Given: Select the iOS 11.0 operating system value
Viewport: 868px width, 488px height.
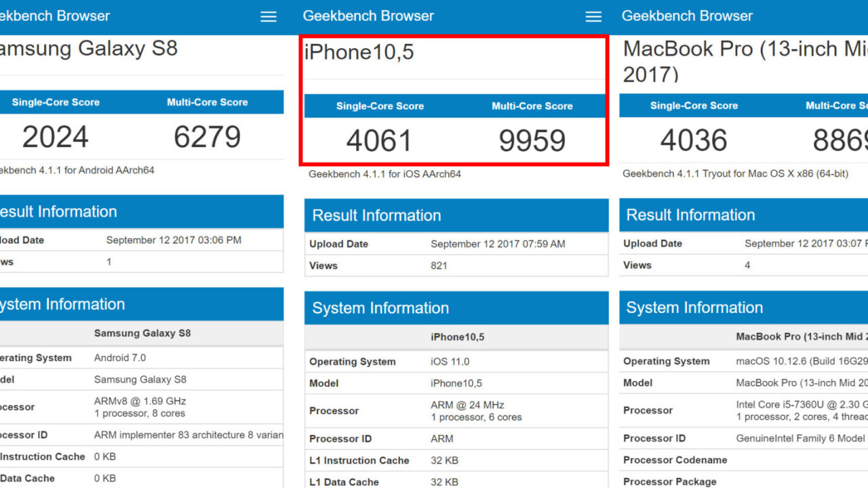Looking at the screenshot, I should [450, 362].
